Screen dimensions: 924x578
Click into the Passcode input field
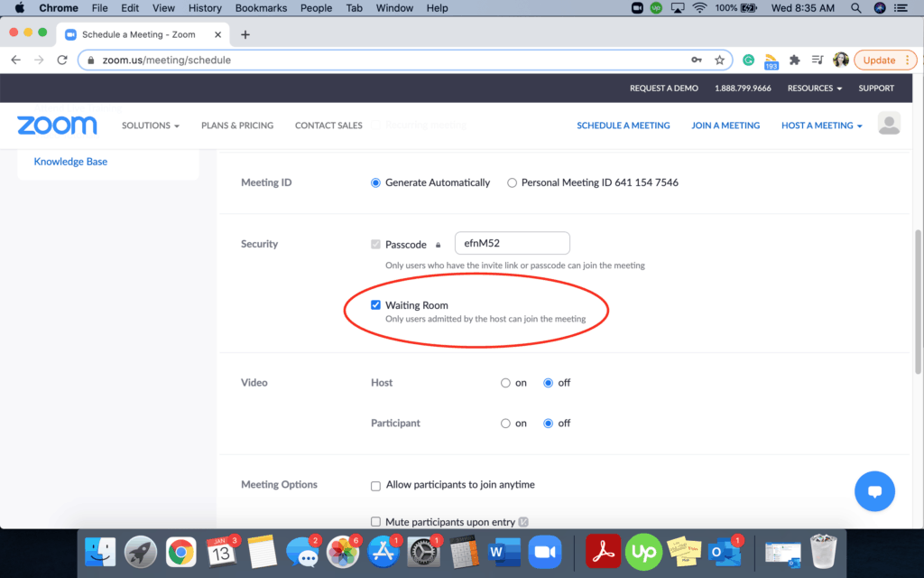click(x=512, y=243)
